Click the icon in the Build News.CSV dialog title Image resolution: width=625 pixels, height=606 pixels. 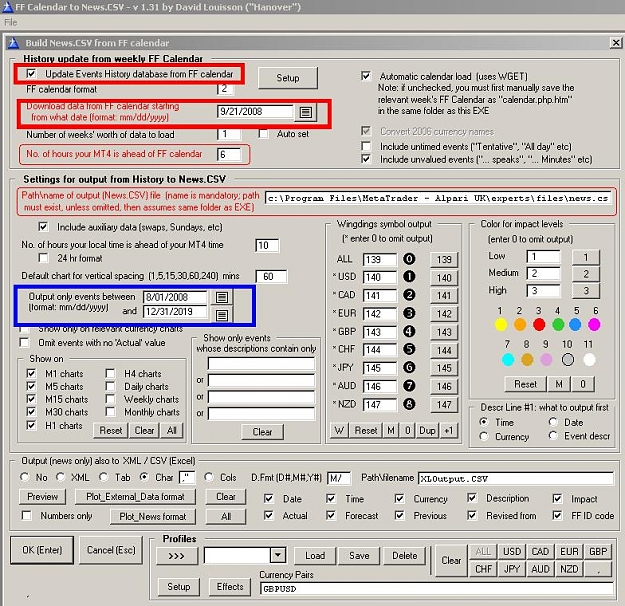[x=14, y=43]
